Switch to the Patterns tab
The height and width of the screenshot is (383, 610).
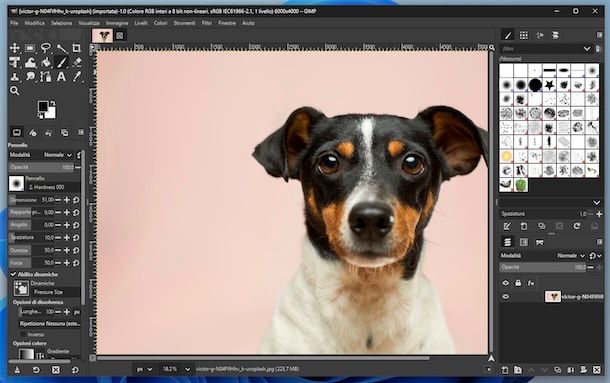[x=524, y=35]
